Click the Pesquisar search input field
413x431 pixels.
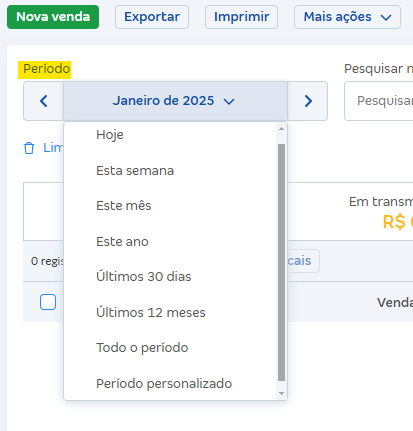tap(379, 101)
